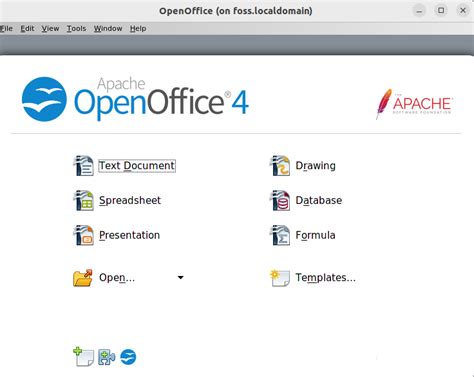This screenshot has height=377, width=474.
Task: Open the Help menu
Action: tap(138, 29)
